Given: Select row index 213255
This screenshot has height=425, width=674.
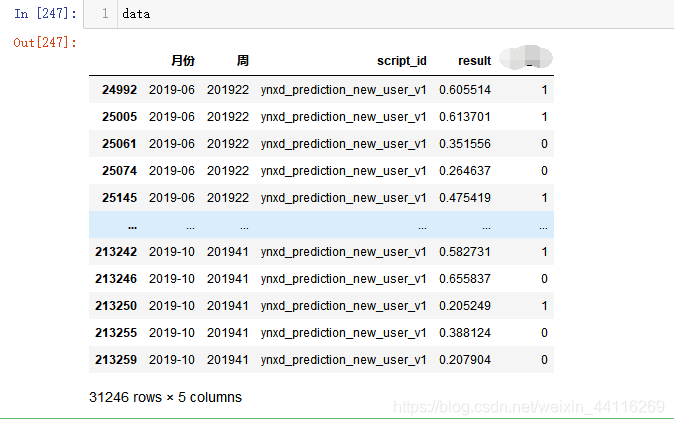Looking at the screenshot, I should click(x=116, y=333).
